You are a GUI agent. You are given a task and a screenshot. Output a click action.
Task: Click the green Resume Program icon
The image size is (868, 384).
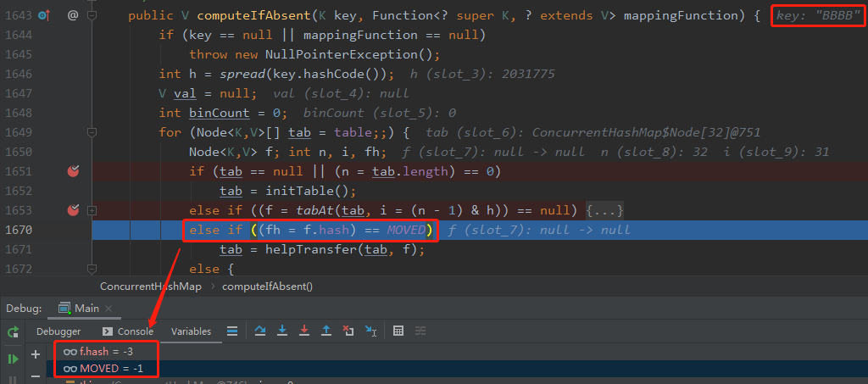[x=13, y=359]
